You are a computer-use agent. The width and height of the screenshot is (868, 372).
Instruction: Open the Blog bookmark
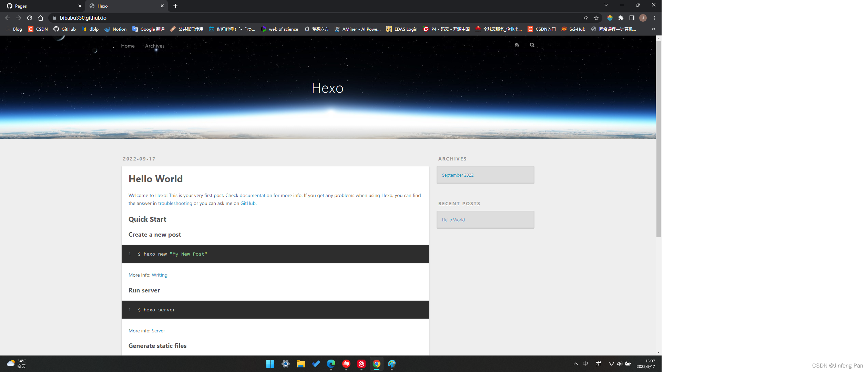pos(17,29)
